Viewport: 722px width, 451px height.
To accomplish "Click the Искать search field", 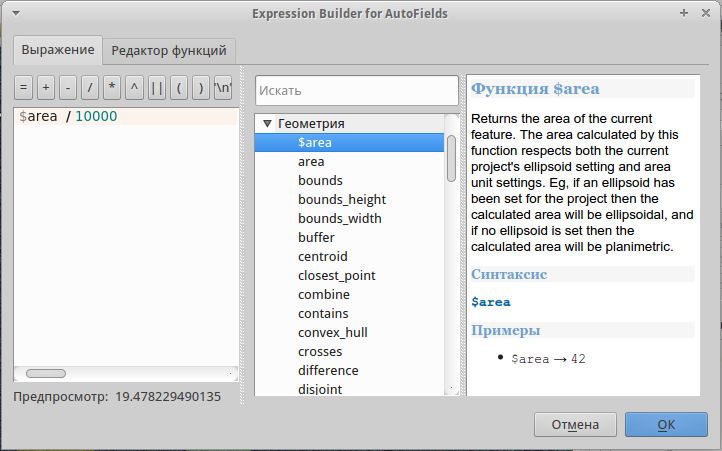I will tap(356, 90).
